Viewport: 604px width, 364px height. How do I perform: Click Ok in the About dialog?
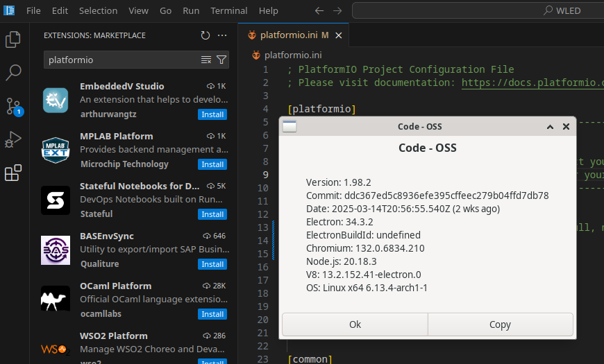point(355,324)
